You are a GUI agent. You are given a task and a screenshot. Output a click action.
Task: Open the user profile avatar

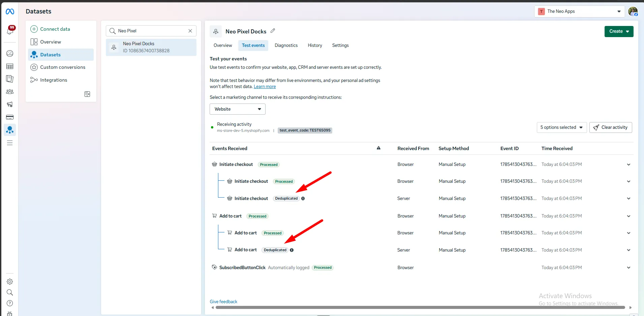pyautogui.click(x=633, y=11)
